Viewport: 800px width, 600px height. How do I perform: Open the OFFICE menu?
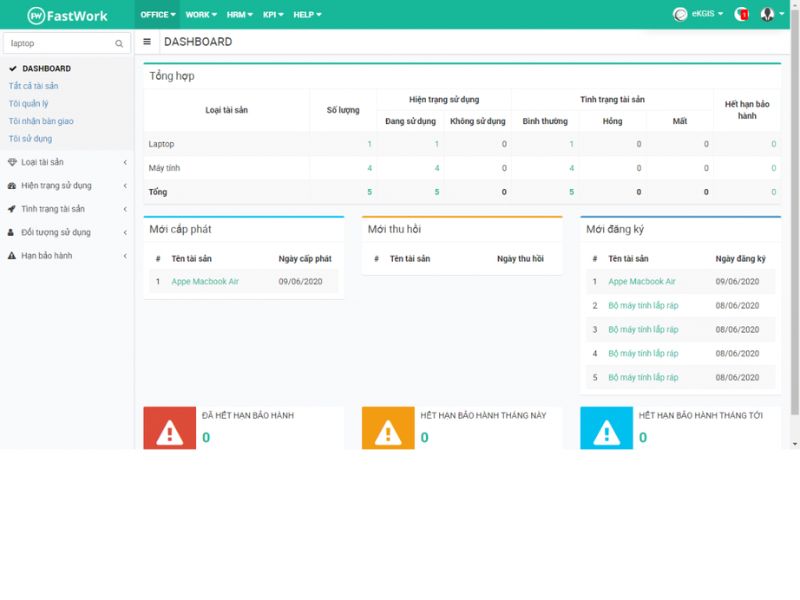coord(158,15)
